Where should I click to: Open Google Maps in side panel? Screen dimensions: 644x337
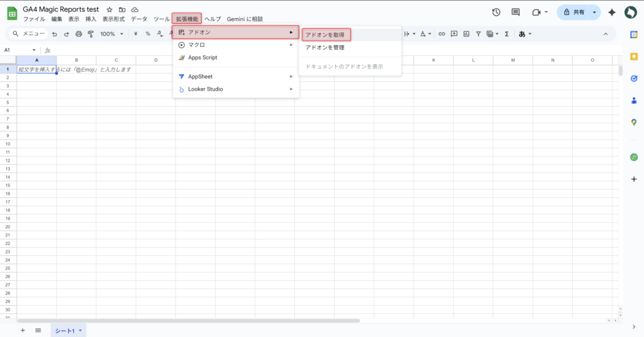(634, 122)
